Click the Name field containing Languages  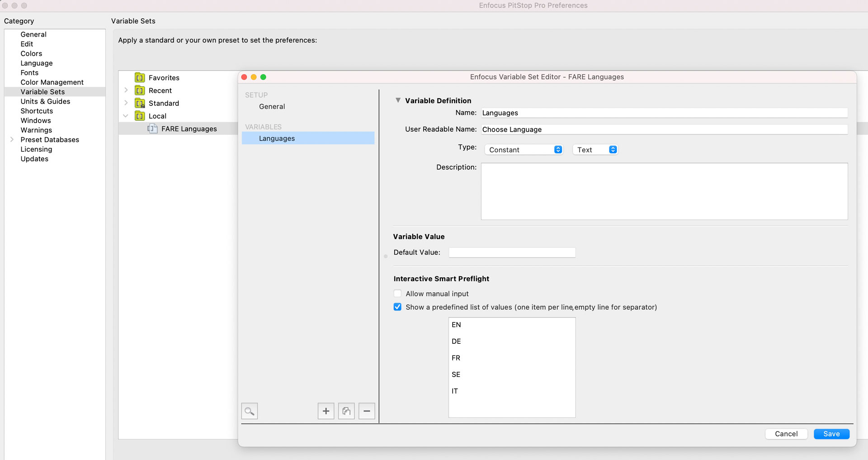click(x=664, y=113)
